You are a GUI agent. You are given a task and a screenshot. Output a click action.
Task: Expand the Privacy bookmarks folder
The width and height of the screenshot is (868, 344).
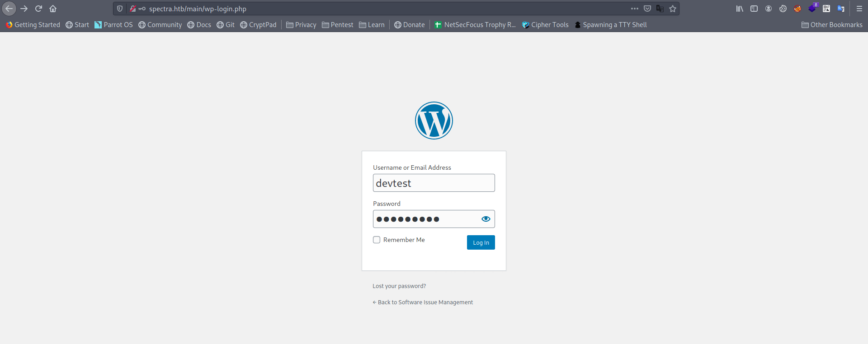click(x=301, y=25)
